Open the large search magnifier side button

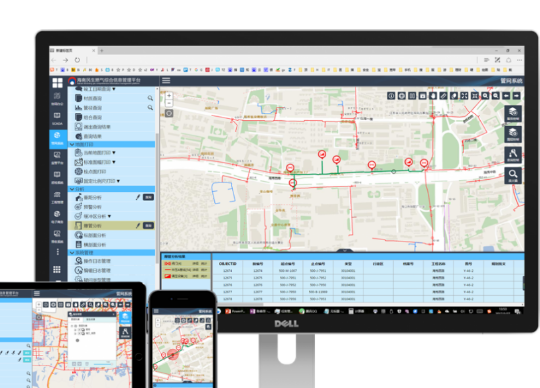[x=513, y=176]
